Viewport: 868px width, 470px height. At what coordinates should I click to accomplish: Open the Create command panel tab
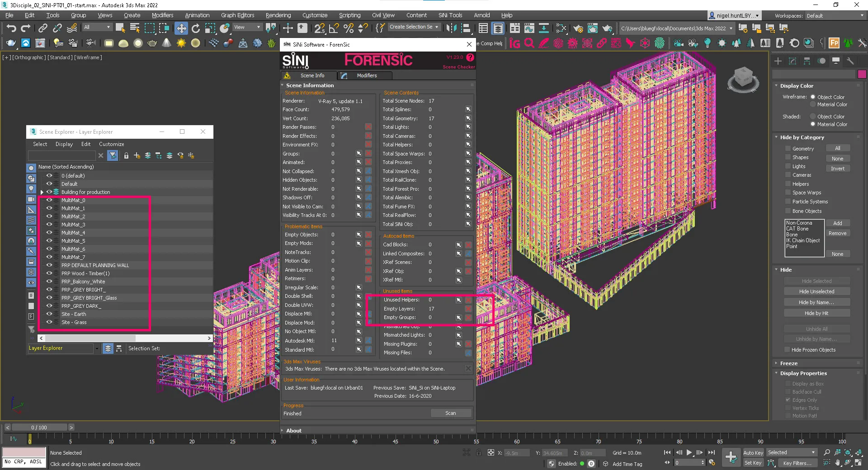point(778,61)
